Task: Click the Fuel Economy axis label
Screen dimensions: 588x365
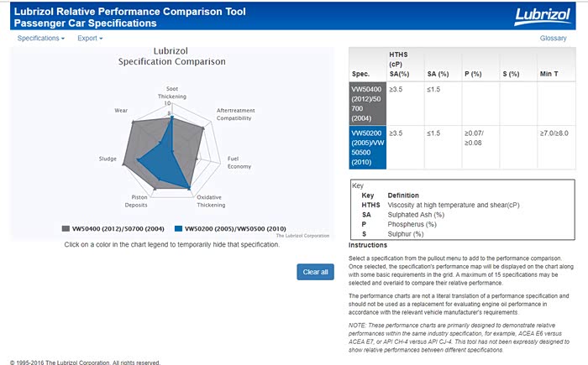Action: point(239,162)
